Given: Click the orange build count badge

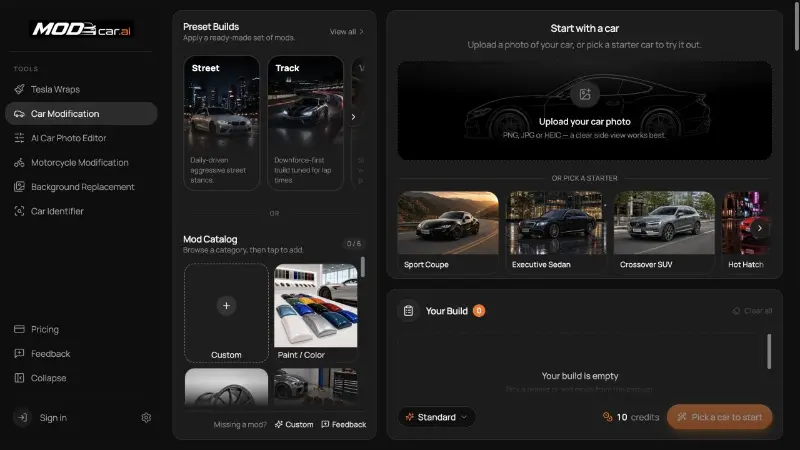Looking at the screenshot, I should coord(479,311).
